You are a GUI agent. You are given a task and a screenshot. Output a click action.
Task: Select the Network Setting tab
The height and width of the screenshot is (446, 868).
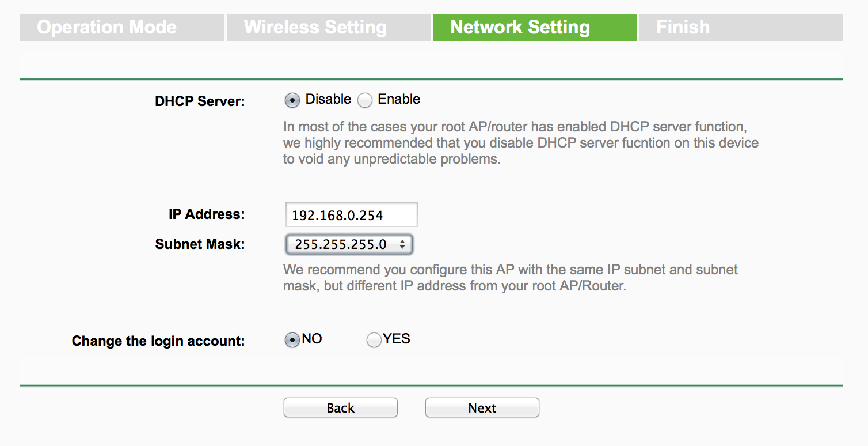tap(535, 28)
